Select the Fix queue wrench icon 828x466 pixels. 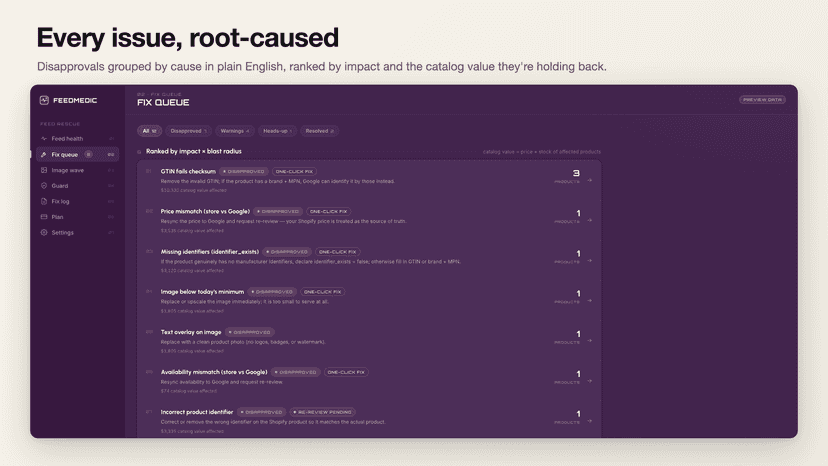point(44,155)
